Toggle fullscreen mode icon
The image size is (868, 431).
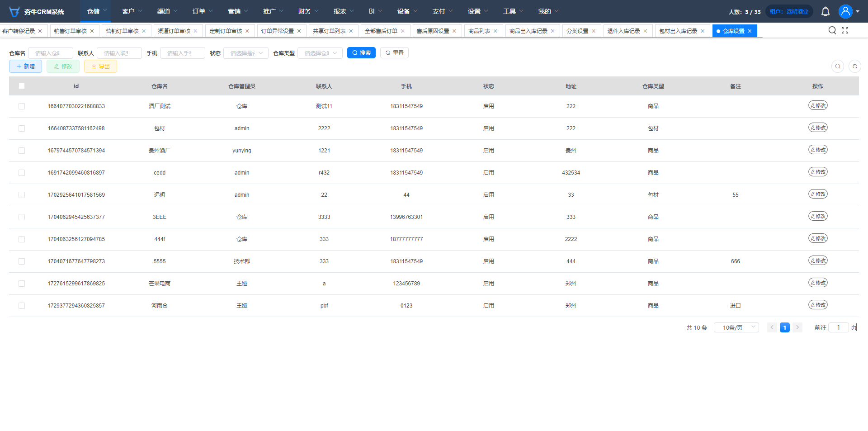[845, 30]
